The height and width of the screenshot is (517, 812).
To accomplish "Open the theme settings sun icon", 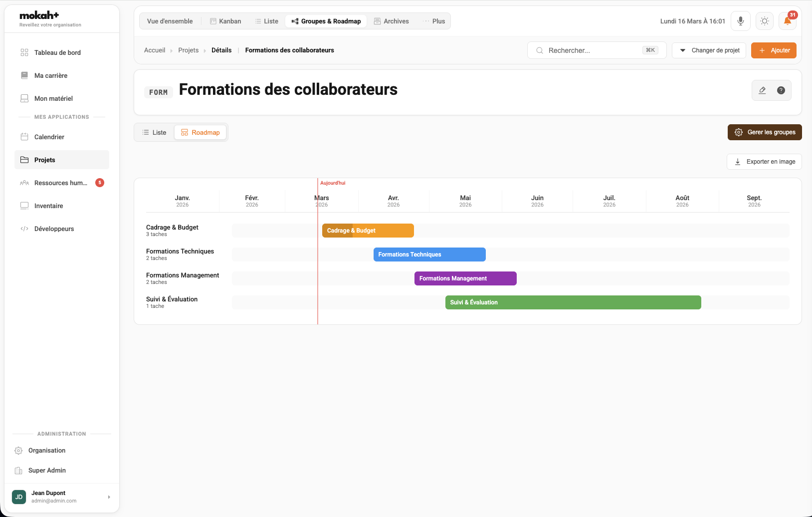I will point(764,20).
